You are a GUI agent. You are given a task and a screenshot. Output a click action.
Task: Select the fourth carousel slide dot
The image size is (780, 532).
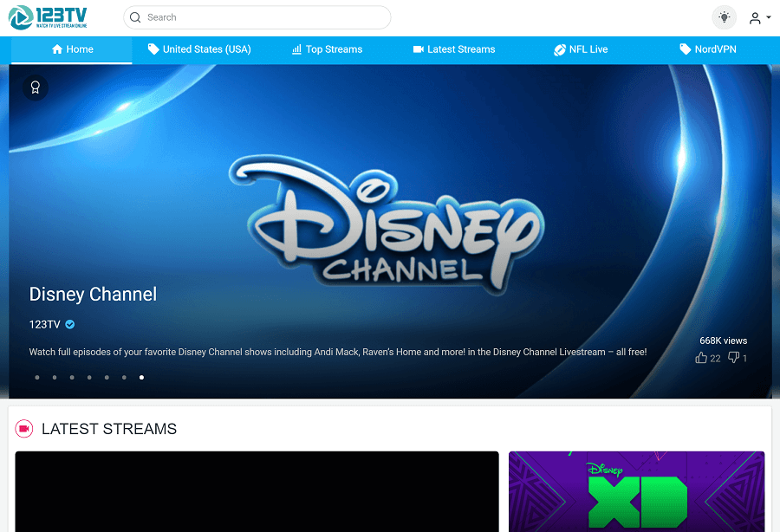89,378
